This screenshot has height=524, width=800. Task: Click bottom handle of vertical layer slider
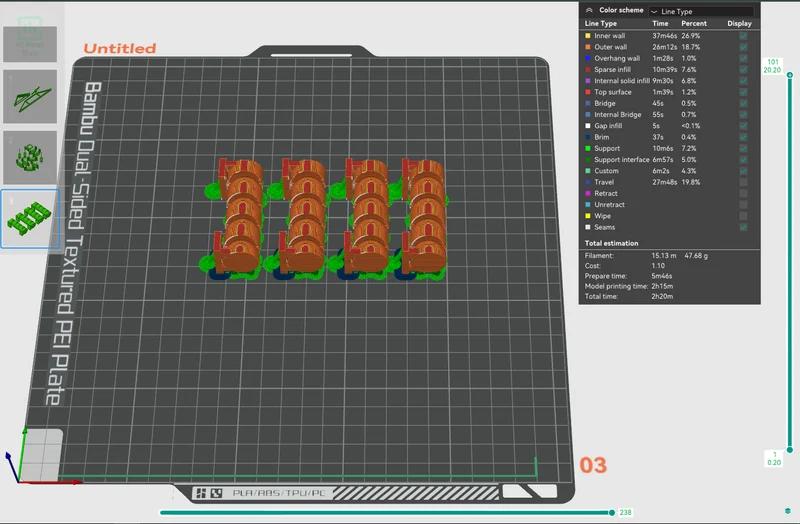790,450
